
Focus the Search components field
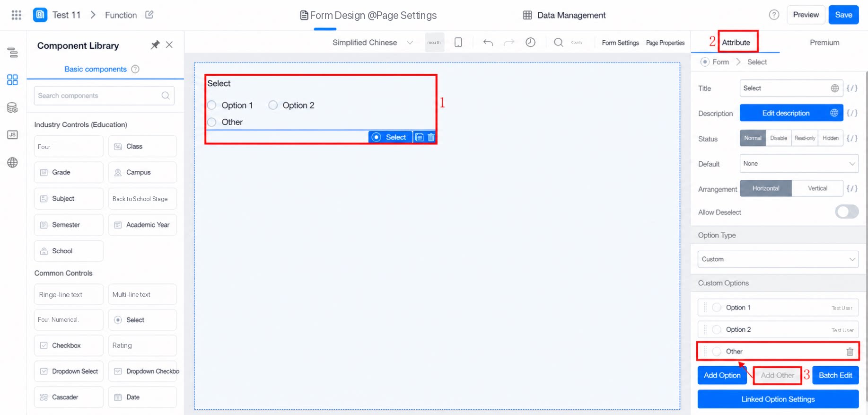(x=104, y=96)
